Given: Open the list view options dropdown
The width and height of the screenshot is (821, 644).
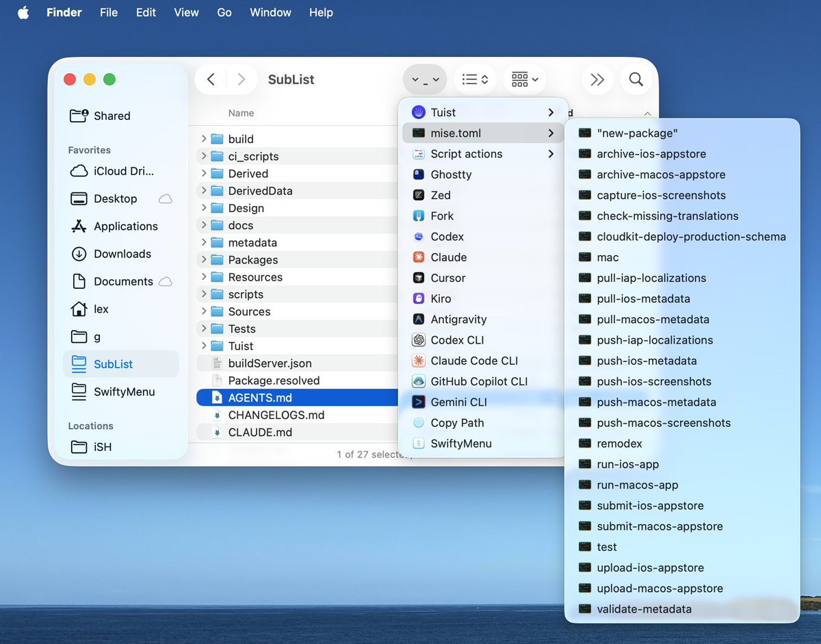Looking at the screenshot, I should tap(475, 79).
